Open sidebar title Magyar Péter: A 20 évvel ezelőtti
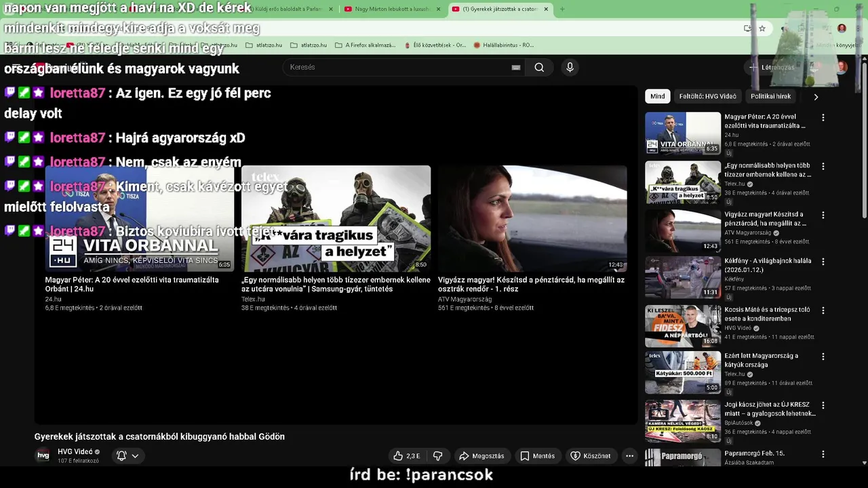868x488 pixels. (765, 121)
